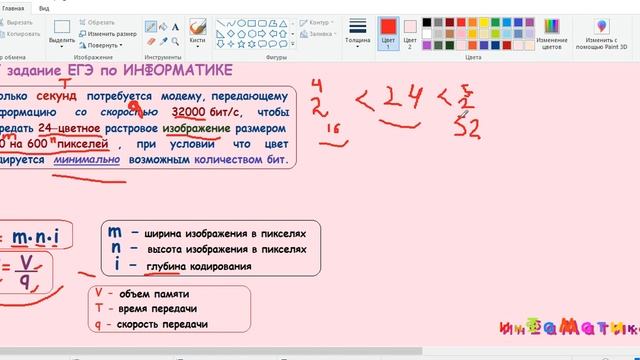Click the Вырезать cut button
The width and height of the screenshot is (640, 360).
(x=16, y=22)
